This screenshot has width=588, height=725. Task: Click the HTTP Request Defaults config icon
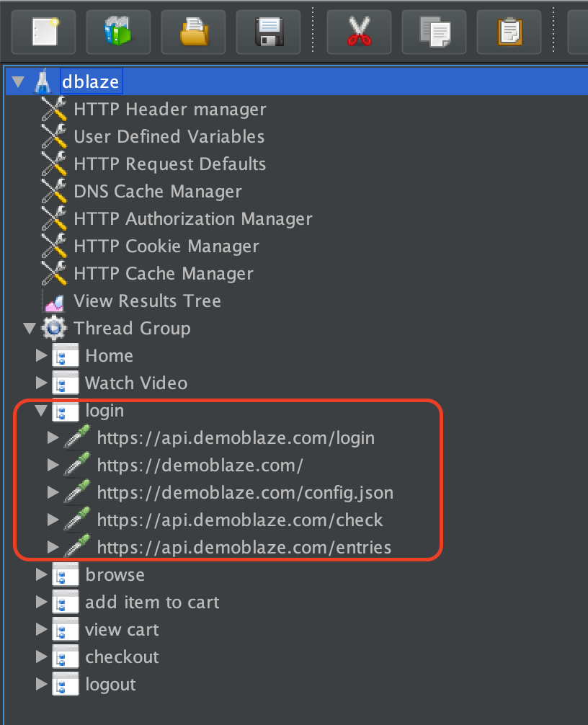[54, 164]
